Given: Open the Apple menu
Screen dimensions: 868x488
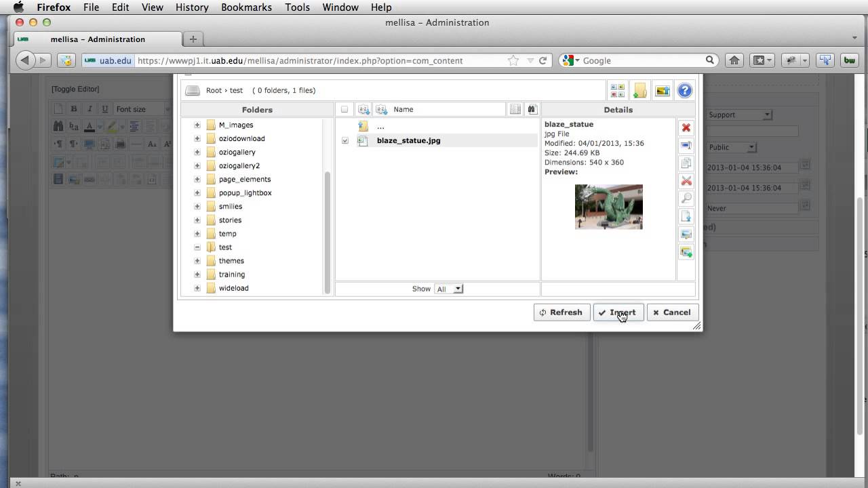Looking at the screenshot, I should 18,7.
